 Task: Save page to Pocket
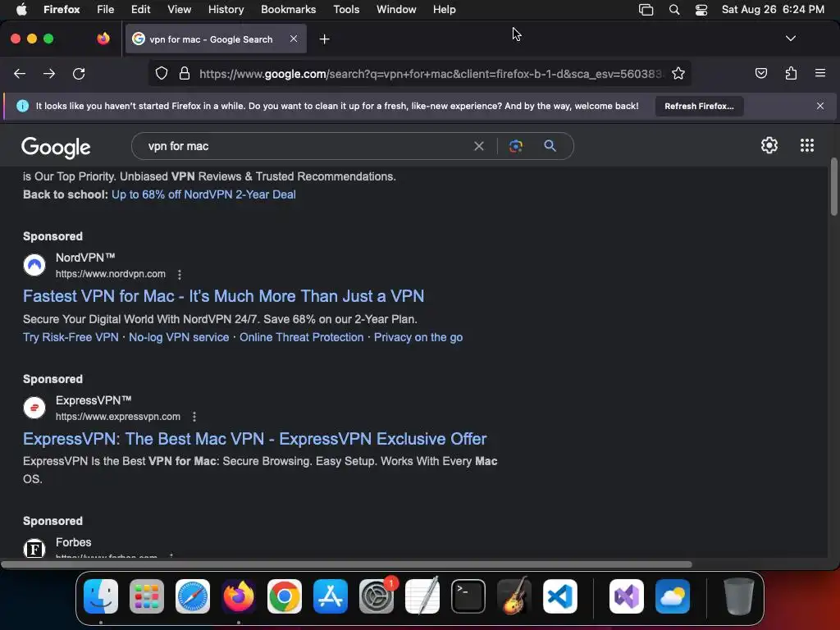point(760,73)
